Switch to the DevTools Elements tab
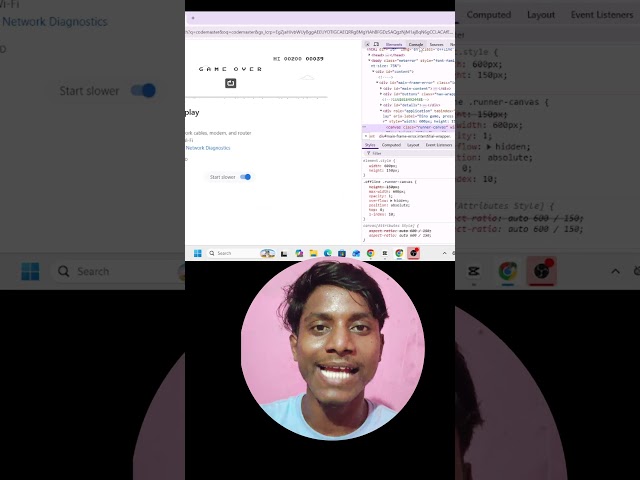Screen dimensions: 640x480 [x=394, y=44]
